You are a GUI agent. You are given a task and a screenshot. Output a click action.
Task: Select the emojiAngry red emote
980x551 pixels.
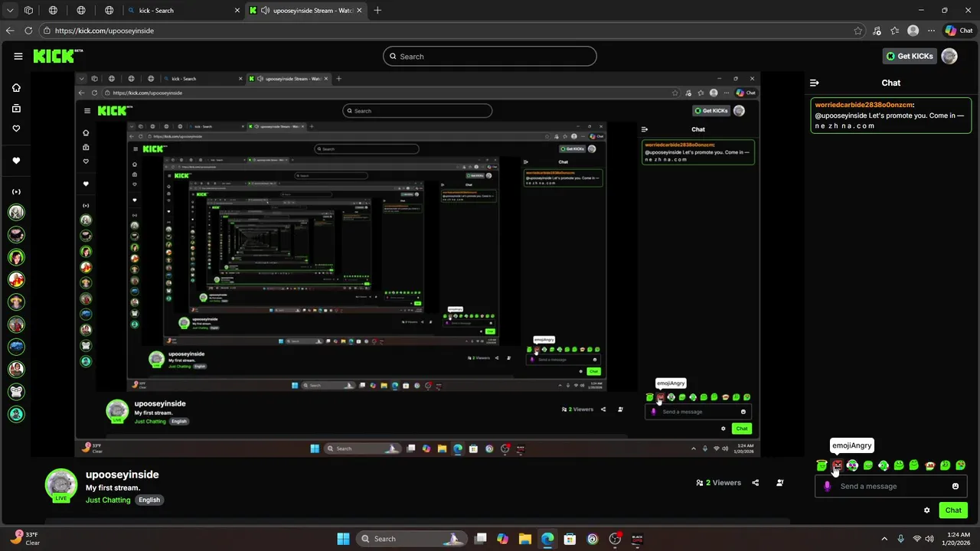838,465
